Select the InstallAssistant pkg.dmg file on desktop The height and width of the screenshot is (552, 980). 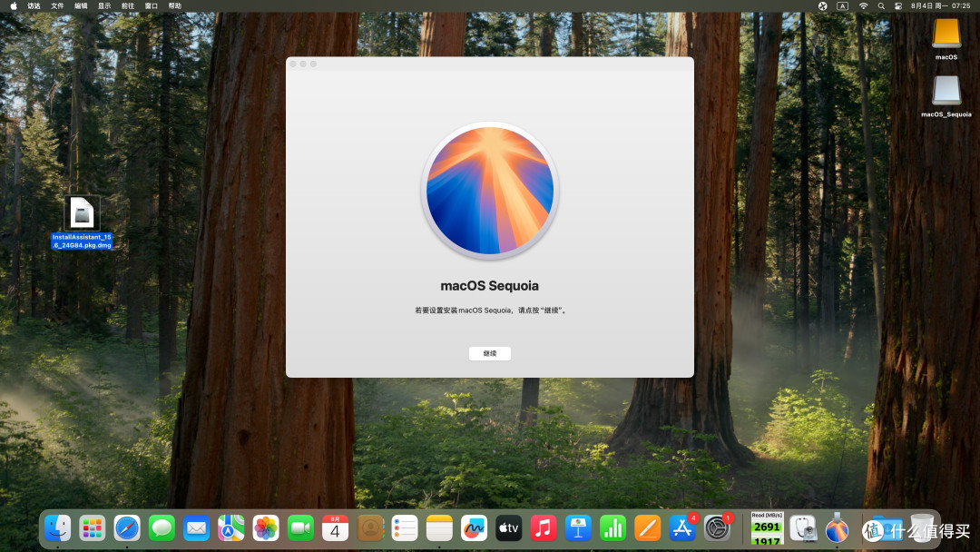click(82, 222)
